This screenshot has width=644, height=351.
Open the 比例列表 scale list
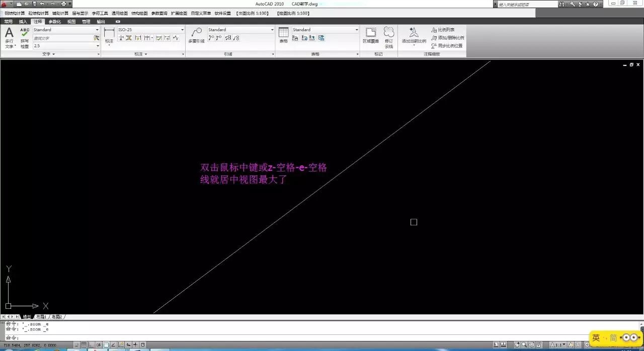(445, 29)
